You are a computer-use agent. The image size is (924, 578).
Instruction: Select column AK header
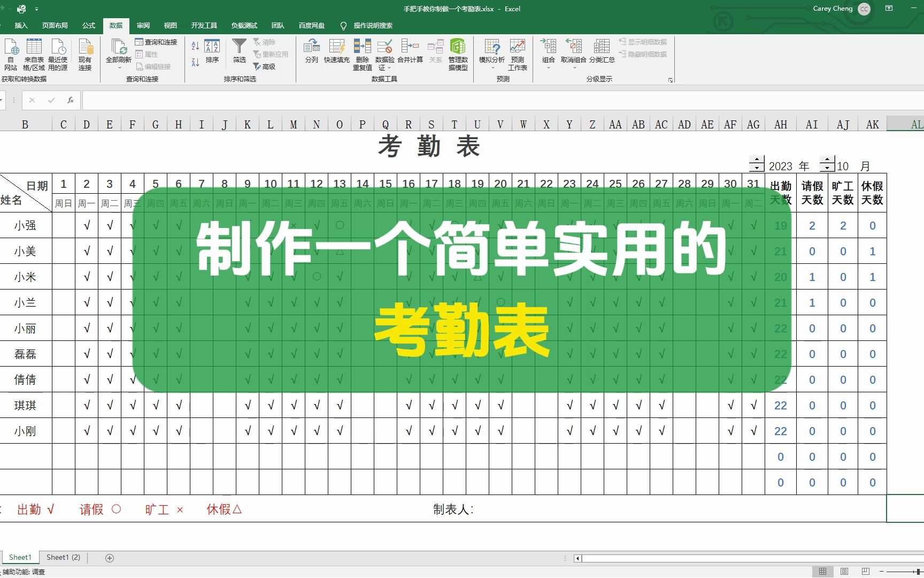pos(872,125)
